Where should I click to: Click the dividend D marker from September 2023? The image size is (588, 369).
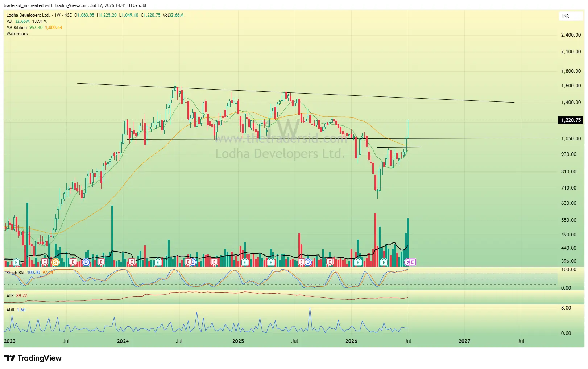coord(86,262)
